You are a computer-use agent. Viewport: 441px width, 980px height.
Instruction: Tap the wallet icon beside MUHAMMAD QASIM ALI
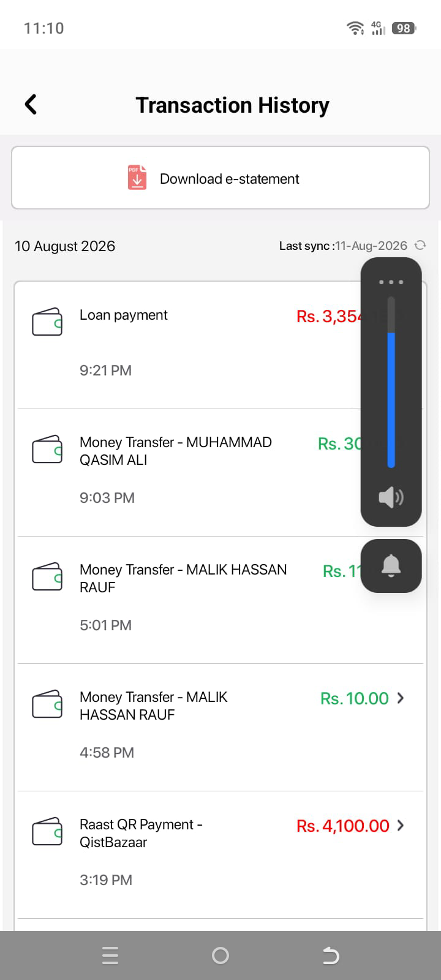(47, 449)
